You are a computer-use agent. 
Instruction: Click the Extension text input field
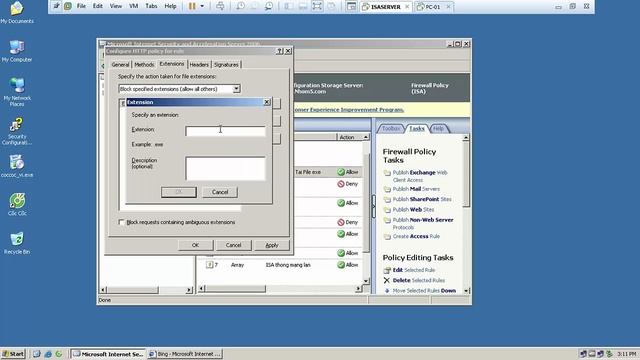point(225,131)
